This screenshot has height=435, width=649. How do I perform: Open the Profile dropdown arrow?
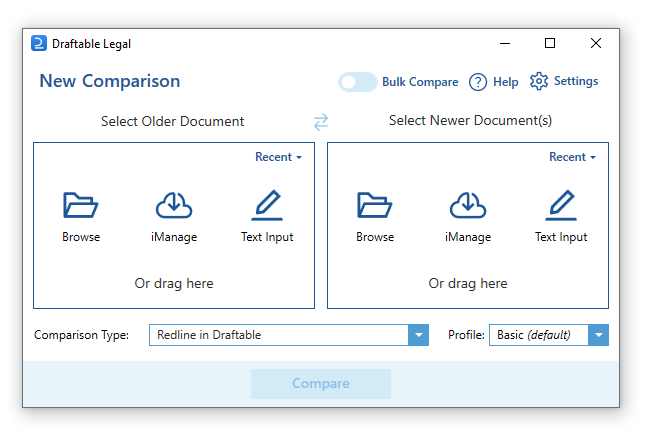click(599, 335)
